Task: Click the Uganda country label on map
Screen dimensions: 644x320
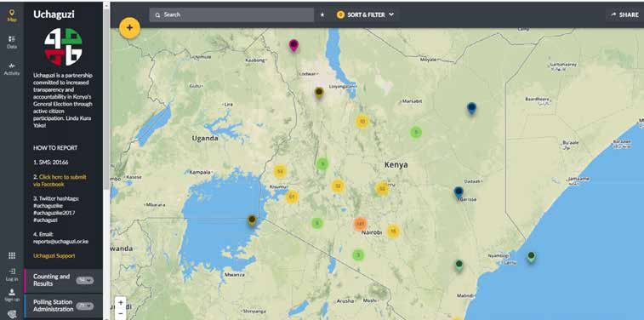Action: click(x=205, y=139)
